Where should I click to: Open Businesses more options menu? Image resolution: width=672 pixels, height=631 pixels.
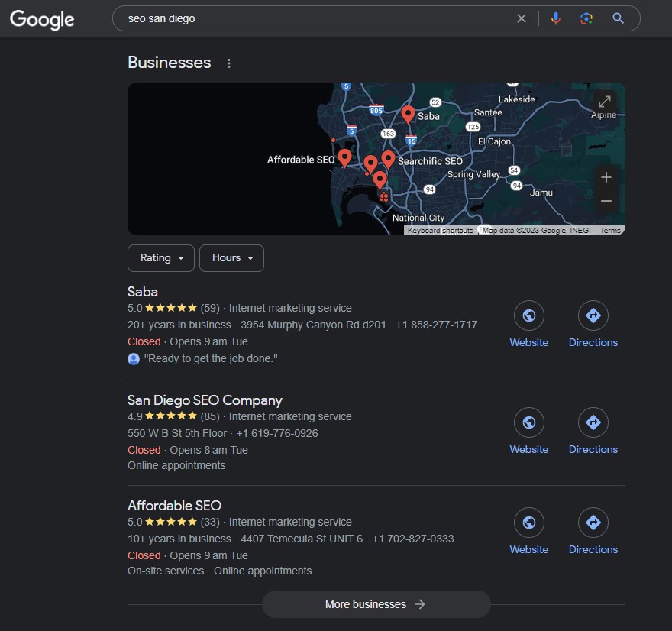[x=229, y=63]
